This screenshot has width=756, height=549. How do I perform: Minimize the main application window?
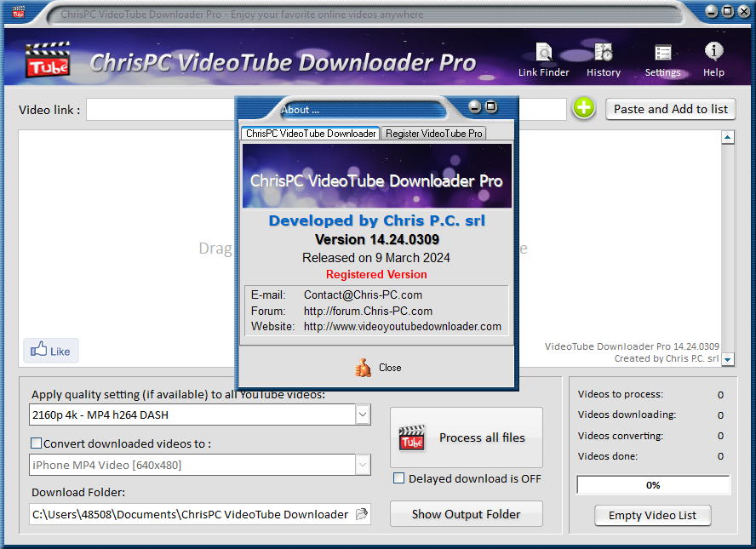click(x=711, y=11)
